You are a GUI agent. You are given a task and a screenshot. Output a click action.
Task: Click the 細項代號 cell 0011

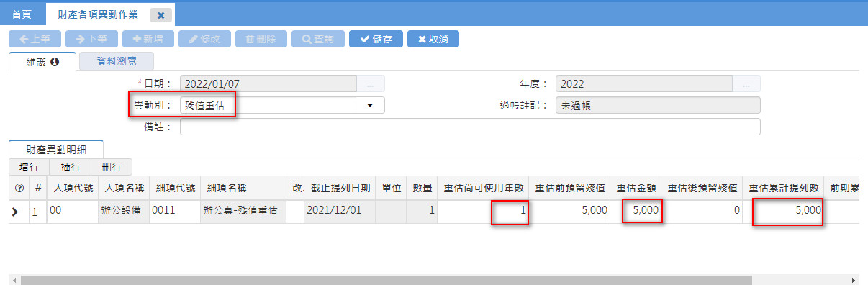[x=175, y=212]
